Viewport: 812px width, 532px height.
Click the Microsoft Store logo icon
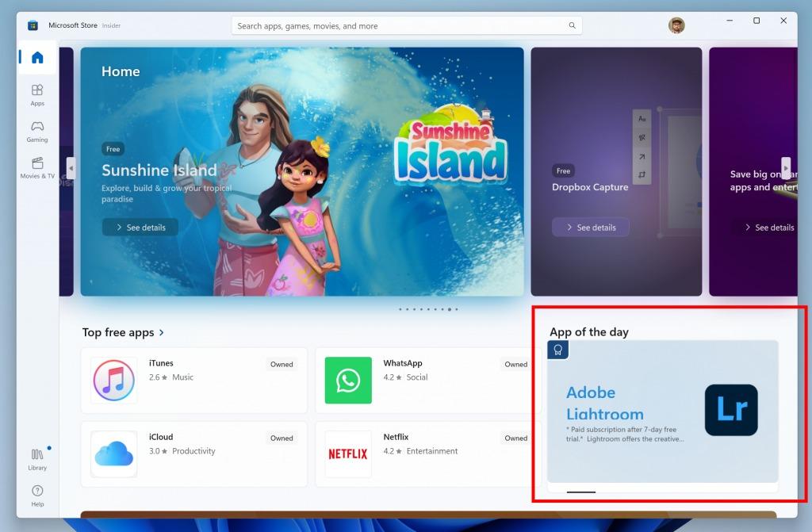33,25
